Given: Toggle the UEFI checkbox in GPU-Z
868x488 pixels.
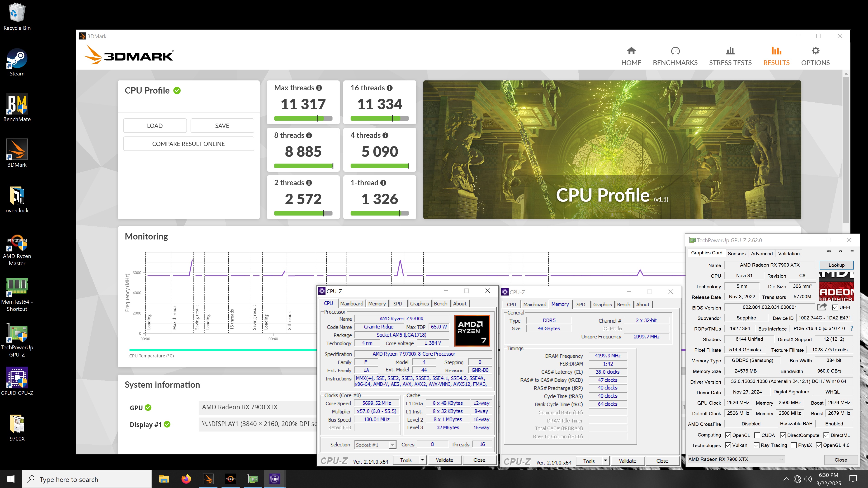Looking at the screenshot, I should [x=835, y=307].
